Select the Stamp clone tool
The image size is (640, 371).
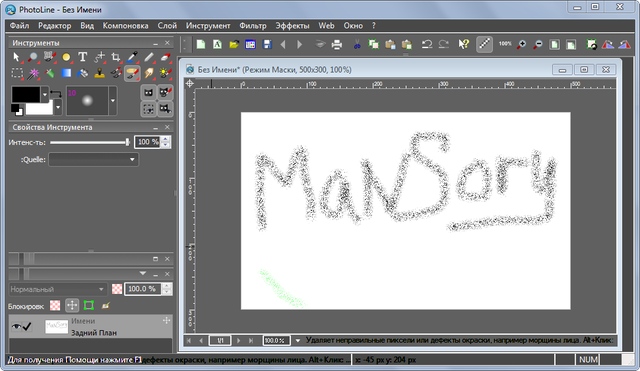click(x=99, y=73)
